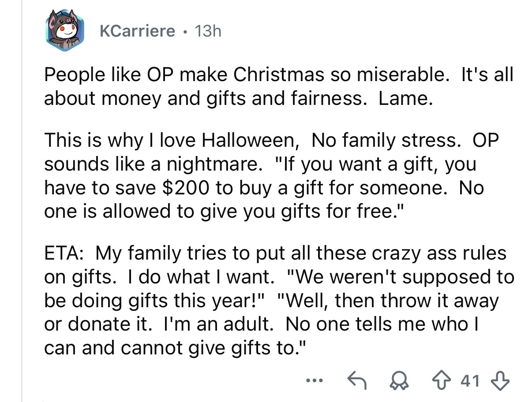Click the sentence 'This is why I love Halloween'
This screenshot has height=402, width=532.
point(168,140)
